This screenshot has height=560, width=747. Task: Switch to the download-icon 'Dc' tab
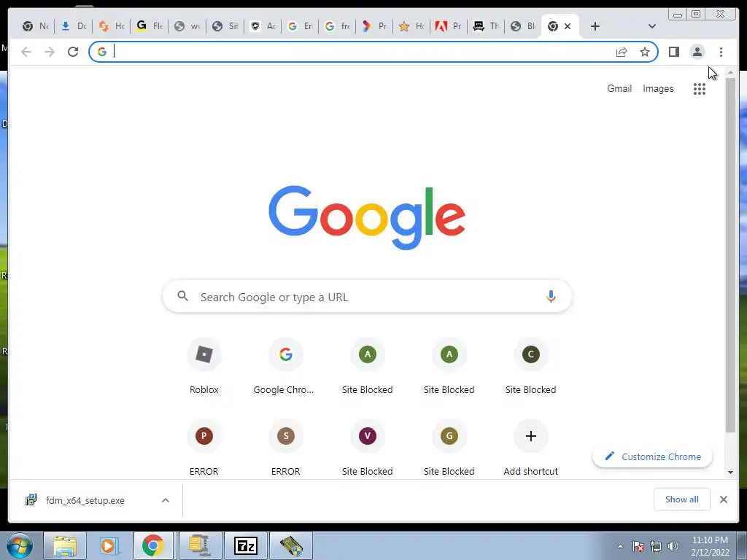[74, 26]
